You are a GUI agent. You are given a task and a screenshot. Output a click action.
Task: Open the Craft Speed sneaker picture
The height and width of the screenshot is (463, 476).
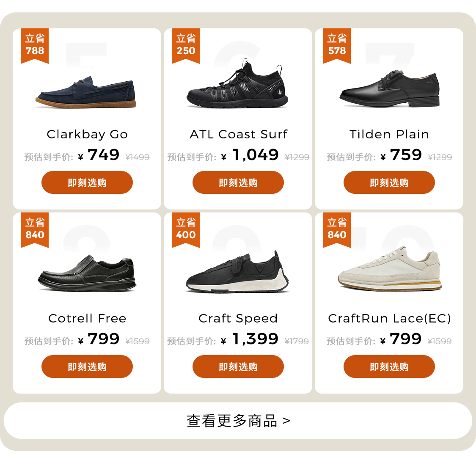click(237, 271)
